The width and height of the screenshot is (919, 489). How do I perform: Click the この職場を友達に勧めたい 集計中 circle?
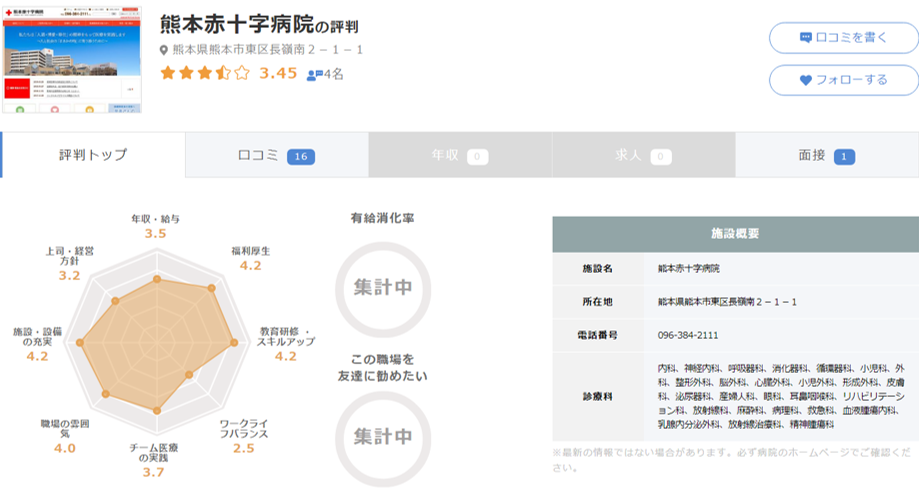click(x=382, y=436)
